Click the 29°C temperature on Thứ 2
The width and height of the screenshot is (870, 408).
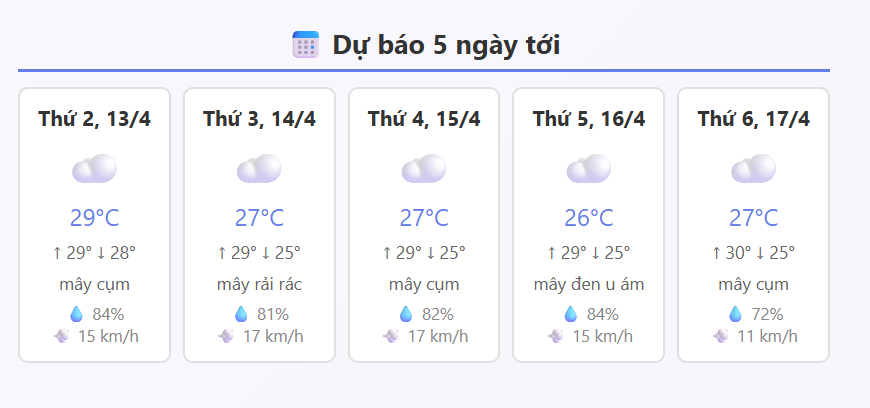pyautogui.click(x=94, y=218)
